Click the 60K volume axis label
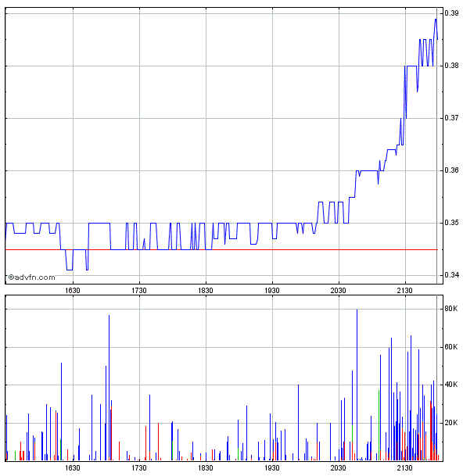Viewport: 463px width, 476px height. (450, 347)
